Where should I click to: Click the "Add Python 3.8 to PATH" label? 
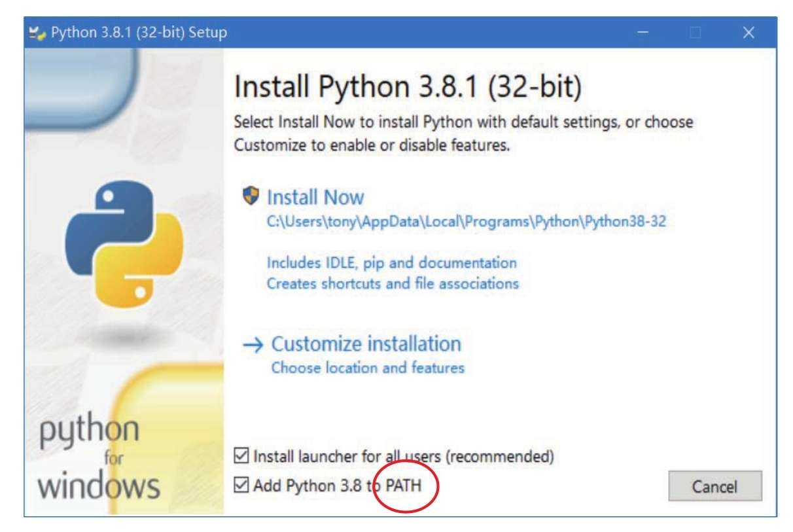(338, 486)
